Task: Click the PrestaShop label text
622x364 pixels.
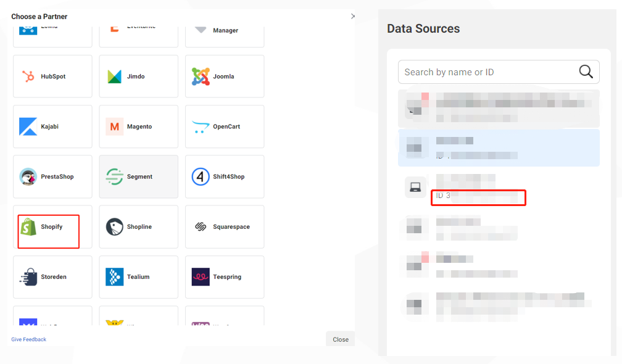Action: pos(57,176)
